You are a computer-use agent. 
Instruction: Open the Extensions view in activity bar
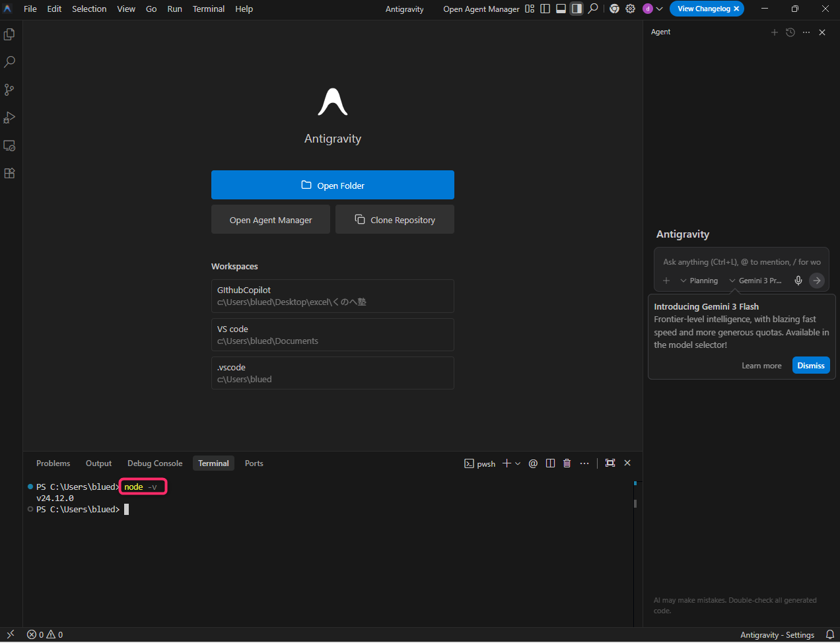(x=9, y=174)
